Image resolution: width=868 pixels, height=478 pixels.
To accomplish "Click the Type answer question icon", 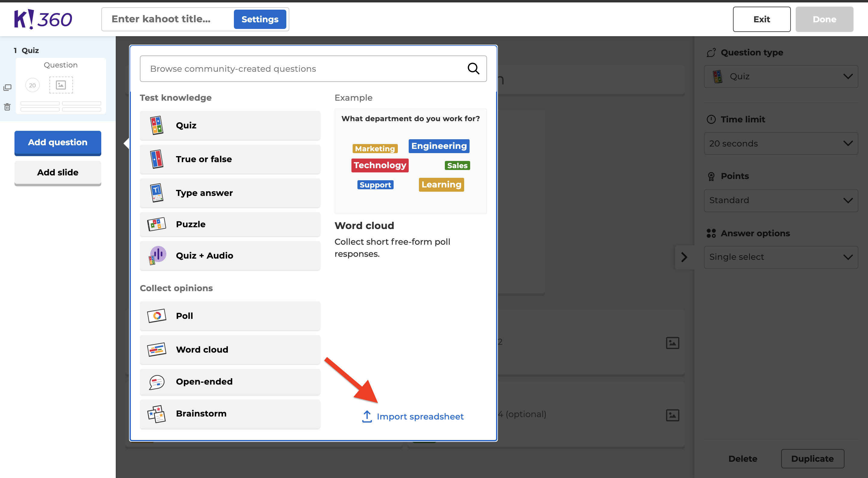I will click(x=156, y=193).
